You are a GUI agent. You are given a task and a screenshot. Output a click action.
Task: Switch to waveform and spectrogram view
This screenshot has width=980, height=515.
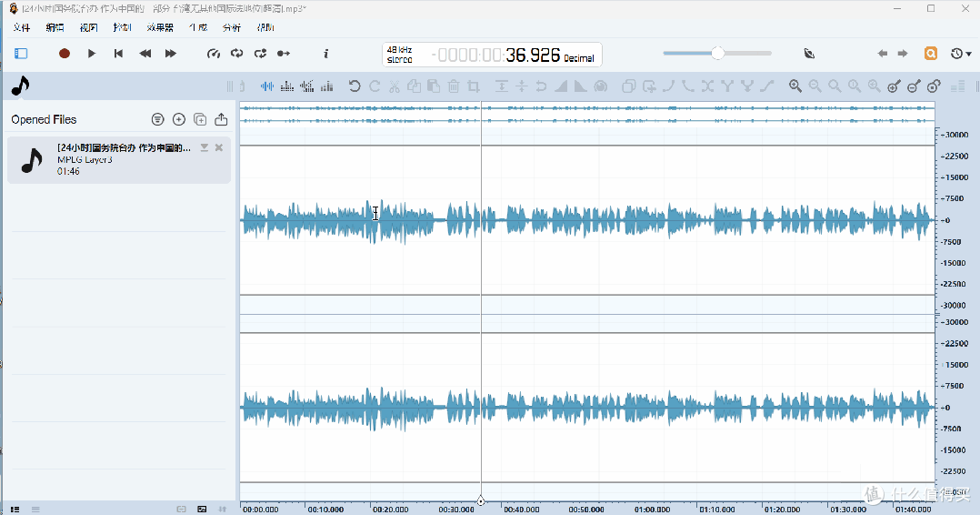pyautogui.click(x=307, y=86)
